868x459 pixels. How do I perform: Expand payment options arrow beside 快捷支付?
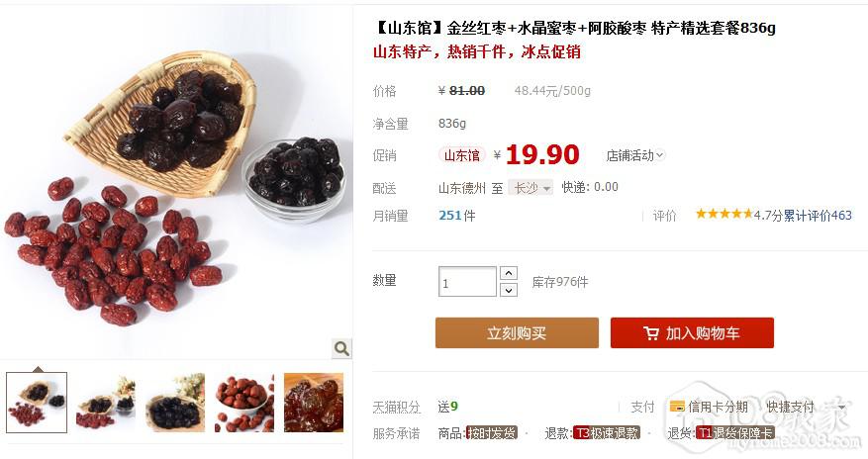click(x=842, y=408)
